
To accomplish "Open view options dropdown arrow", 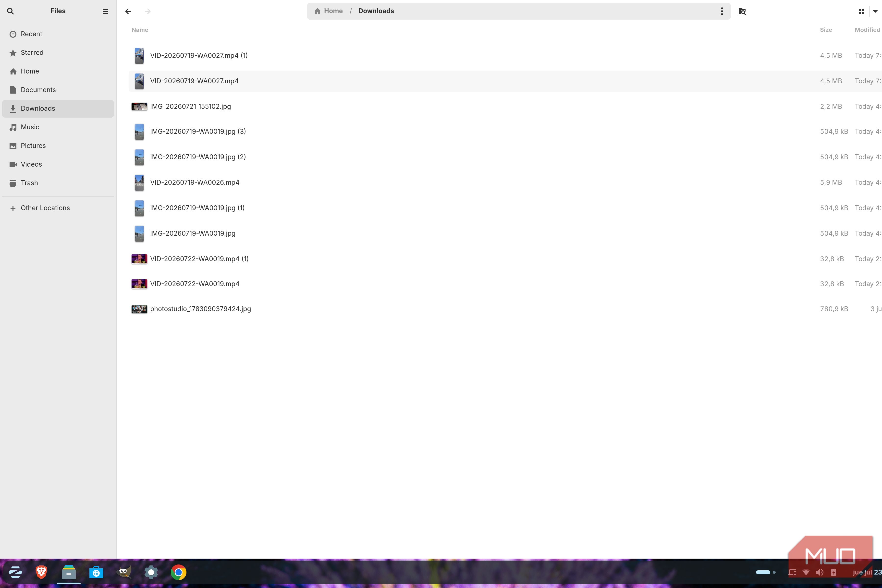I will click(875, 11).
